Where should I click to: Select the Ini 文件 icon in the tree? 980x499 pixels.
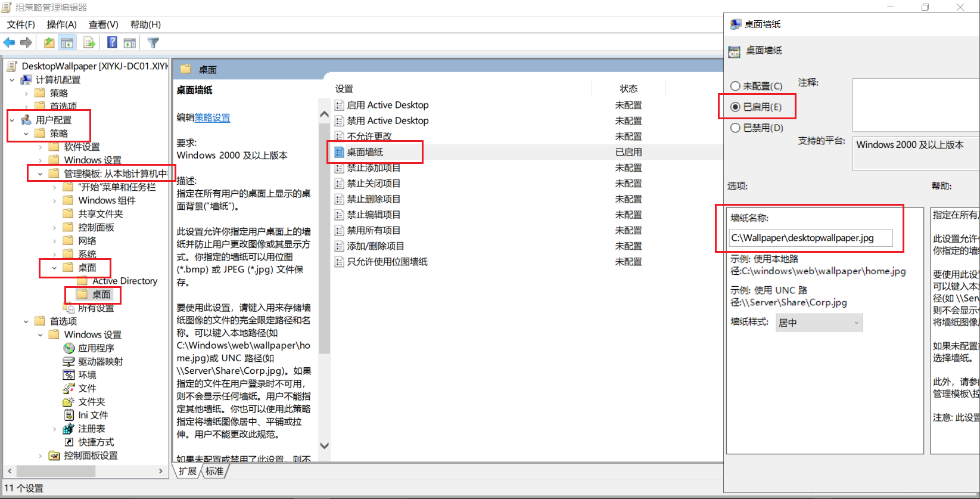[x=69, y=415]
